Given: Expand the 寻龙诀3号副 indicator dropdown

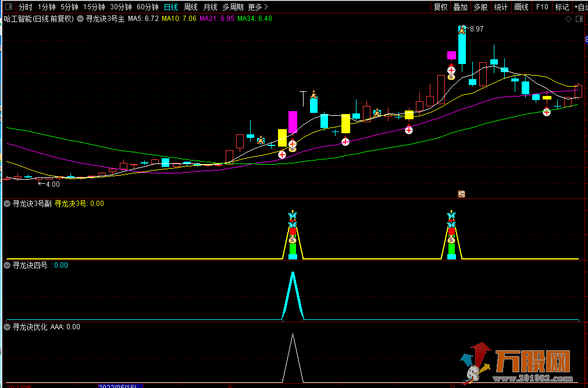Looking at the screenshot, I should click(7, 204).
